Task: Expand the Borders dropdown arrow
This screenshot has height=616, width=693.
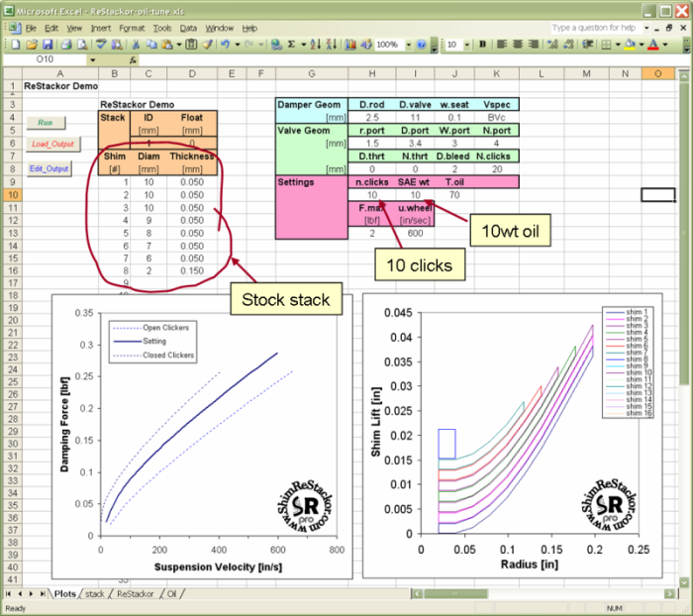Action: [x=618, y=45]
